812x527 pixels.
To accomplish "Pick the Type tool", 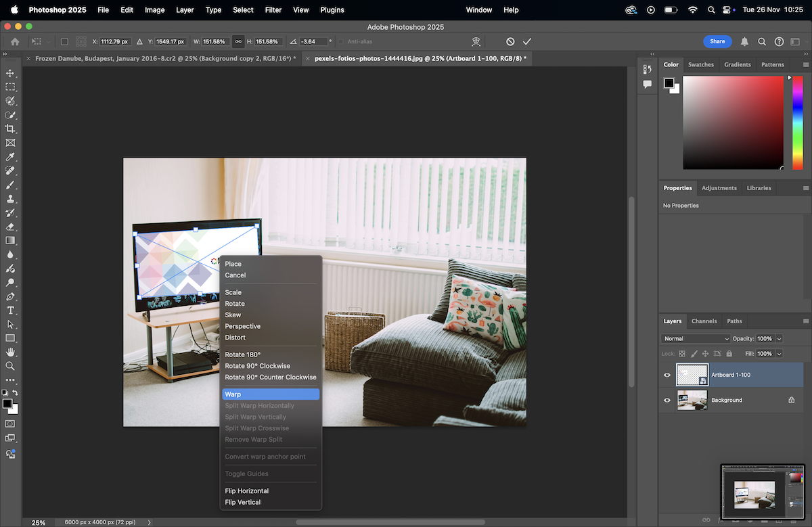I will [10, 311].
